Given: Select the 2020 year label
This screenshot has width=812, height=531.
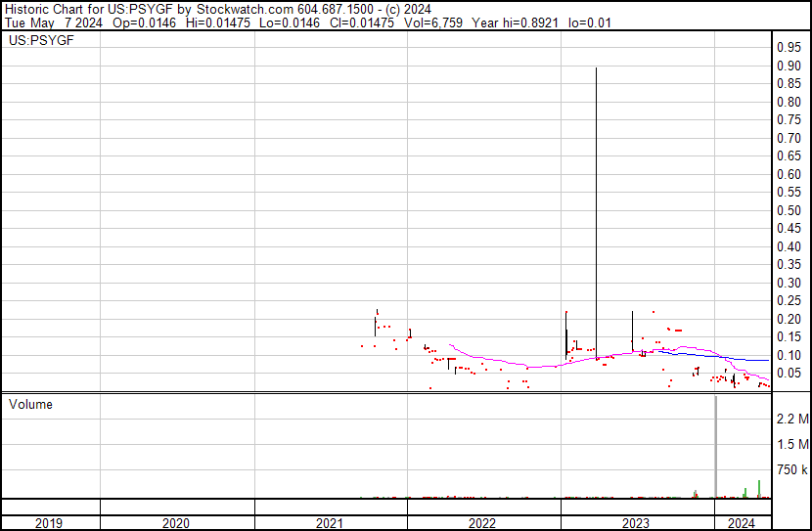Looking at the screenshot, I should tap(176, 523).
